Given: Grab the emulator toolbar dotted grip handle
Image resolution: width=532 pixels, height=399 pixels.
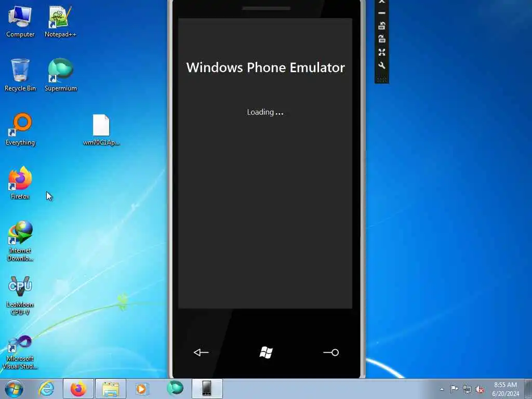Looking at the screenshot, I should pyautogui.click(x=382, y=79).
